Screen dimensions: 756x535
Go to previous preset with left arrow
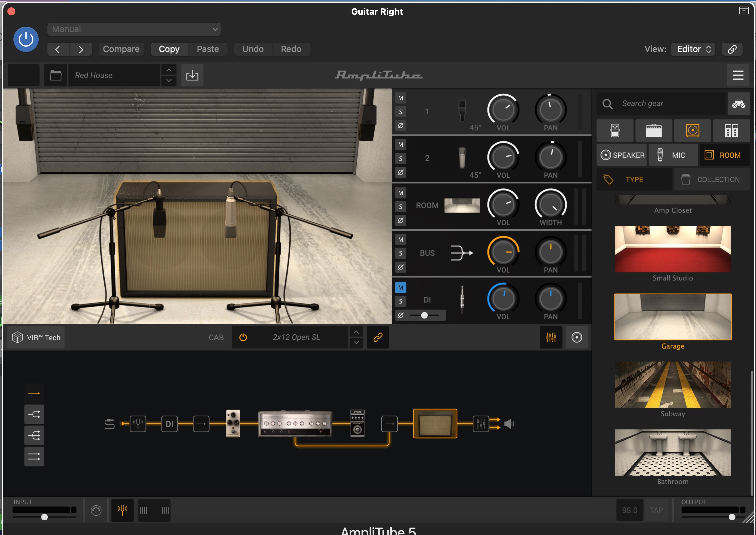[x=58, y=49]
